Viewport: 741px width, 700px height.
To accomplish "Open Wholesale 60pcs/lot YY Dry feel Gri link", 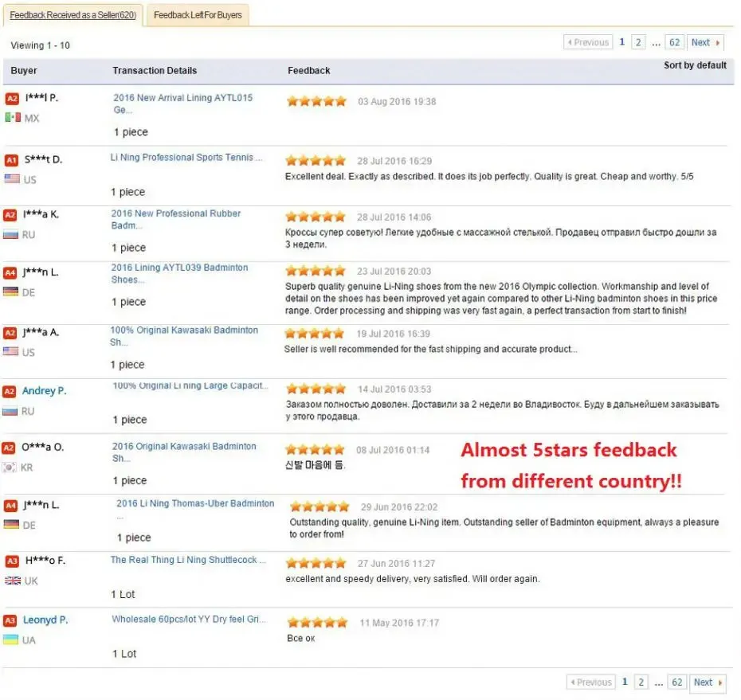I will (x=189, y=620).
